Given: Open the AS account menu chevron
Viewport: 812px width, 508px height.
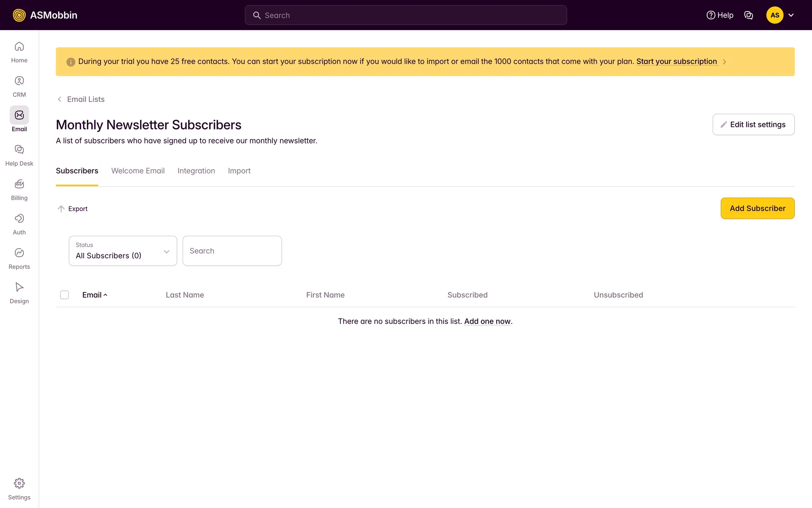Looking at the screenshot, I should 791,15.
